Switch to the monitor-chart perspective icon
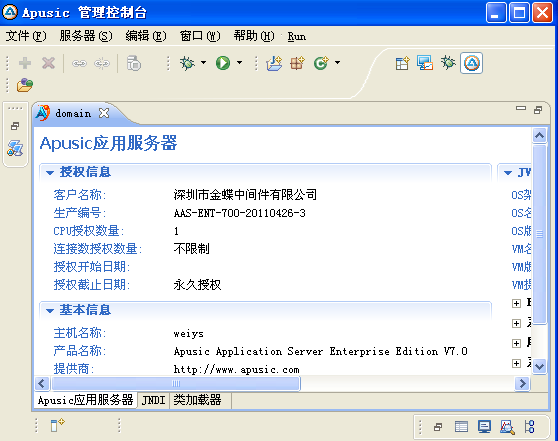 [425, 63]
